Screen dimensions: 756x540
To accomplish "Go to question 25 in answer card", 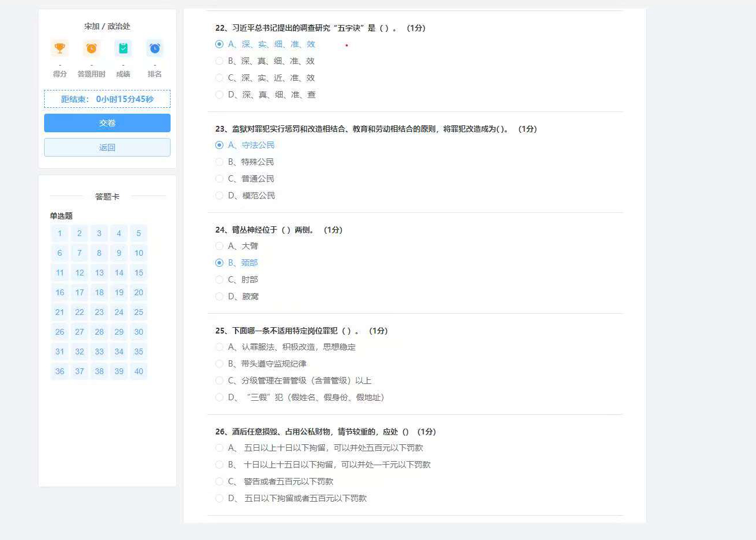I will tap(139, 312).
